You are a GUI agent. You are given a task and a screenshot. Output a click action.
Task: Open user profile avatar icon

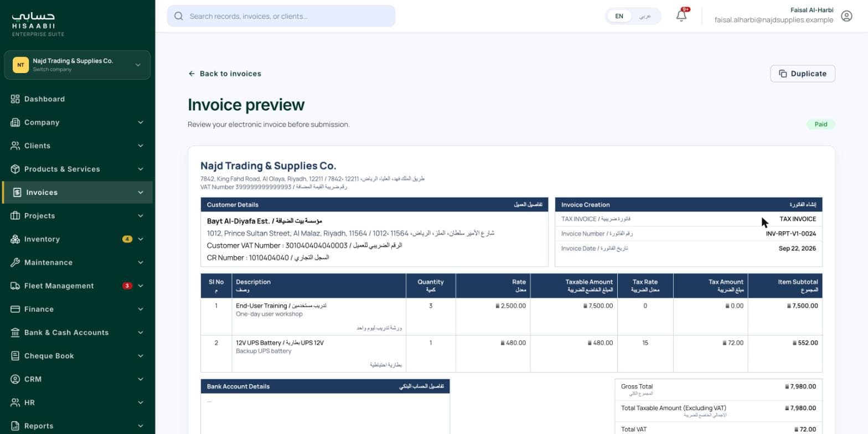(x=846, y=16)
